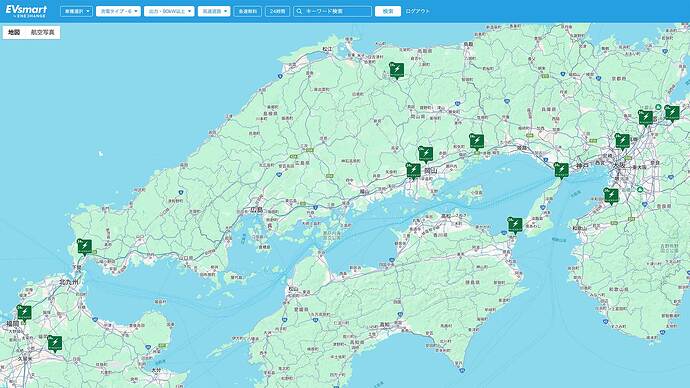Toggle the 急速無料 free fast-charge filter
The image size is (690, 388).
click(248, 11)
